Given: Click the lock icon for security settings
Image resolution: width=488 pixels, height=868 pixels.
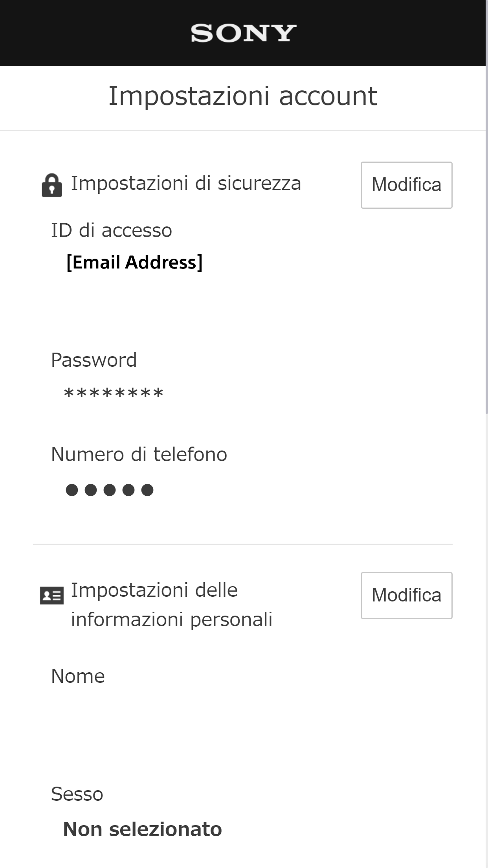Looking at the screenshot, I should tap(51, 184).
